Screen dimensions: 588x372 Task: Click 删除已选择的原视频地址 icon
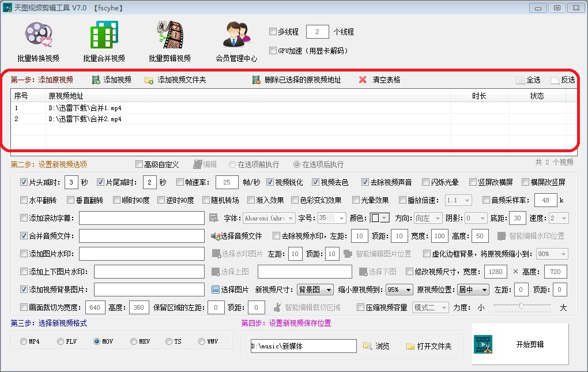pos(256,80)
